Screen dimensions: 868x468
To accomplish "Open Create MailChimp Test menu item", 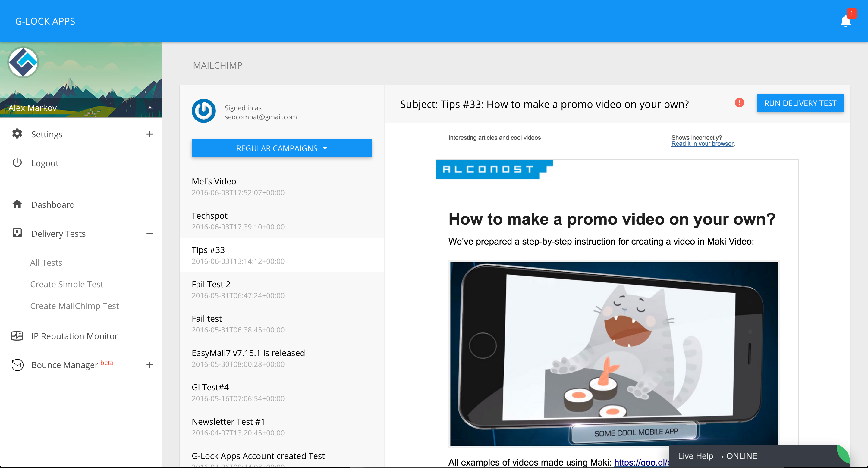I will pyautogui.click(x=74, y=306).
